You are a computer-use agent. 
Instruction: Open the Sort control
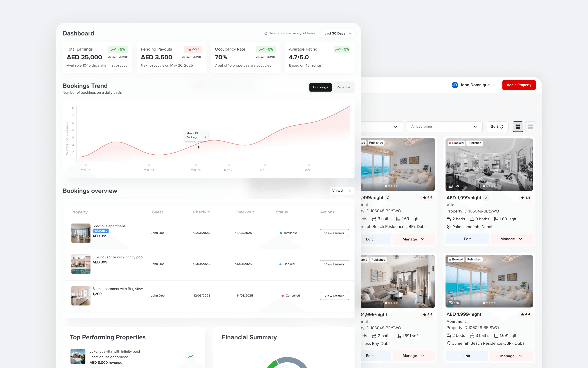(497, 127)
